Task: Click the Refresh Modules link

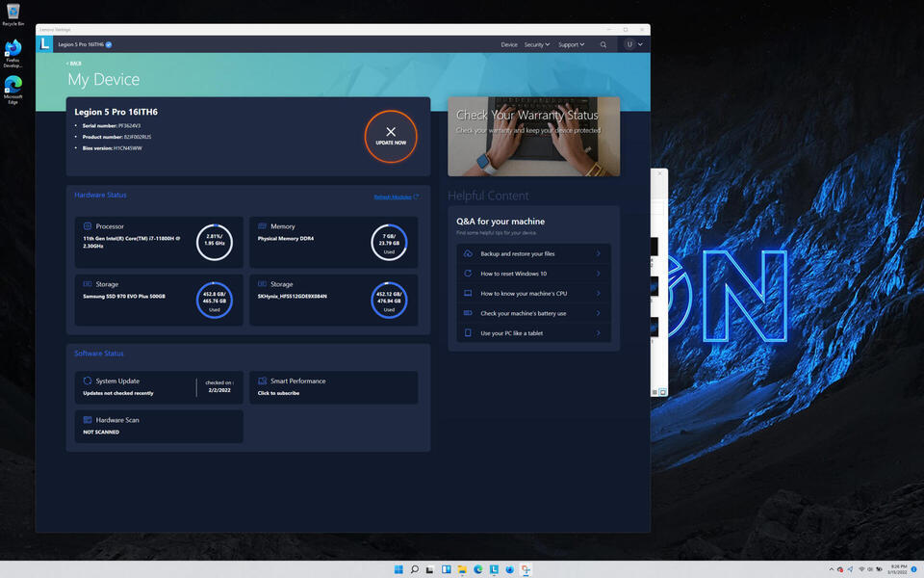Action: point(396,197)
